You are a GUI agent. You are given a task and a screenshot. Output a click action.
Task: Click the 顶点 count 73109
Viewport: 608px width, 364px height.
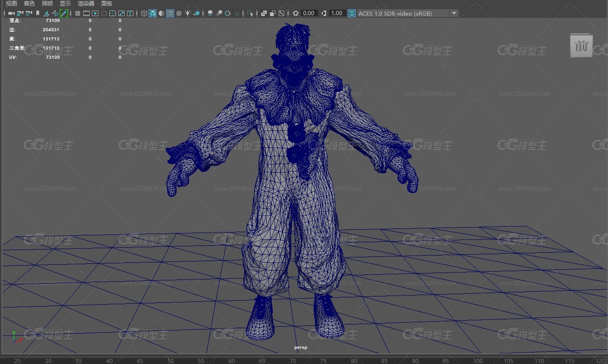pyautogui.click(x=53, y=21)
